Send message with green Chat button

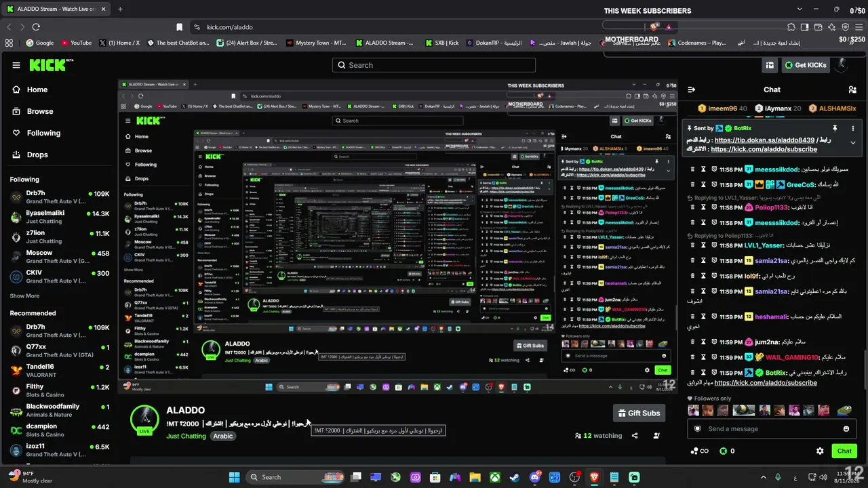844,451
